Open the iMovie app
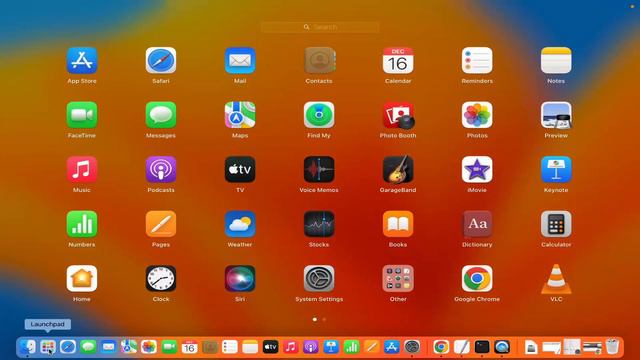 click(477, 169)
